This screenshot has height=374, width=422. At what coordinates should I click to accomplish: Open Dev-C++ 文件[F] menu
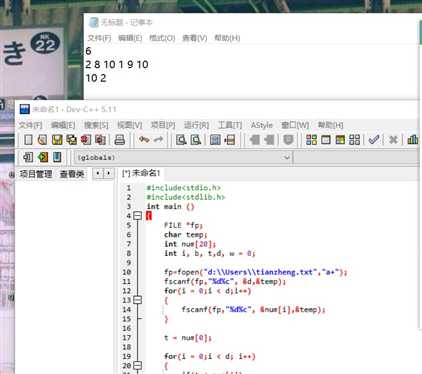pos(30,125)
